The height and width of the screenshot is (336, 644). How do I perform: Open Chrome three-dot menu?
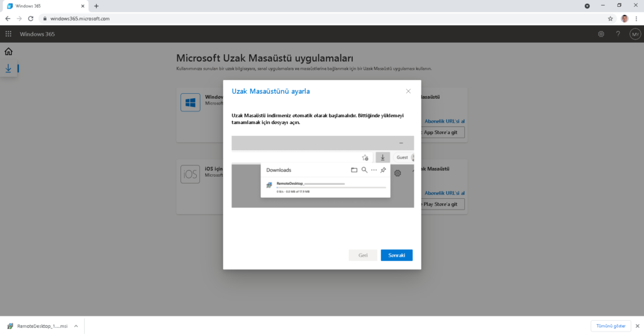(x=636, y=18)
